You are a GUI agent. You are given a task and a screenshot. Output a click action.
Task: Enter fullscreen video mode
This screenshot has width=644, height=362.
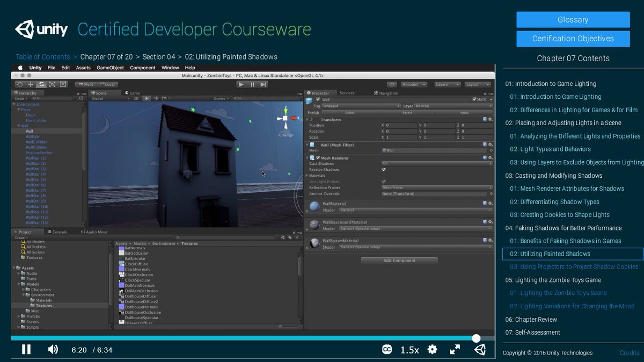pyautogui.click(x=455, y=350)
